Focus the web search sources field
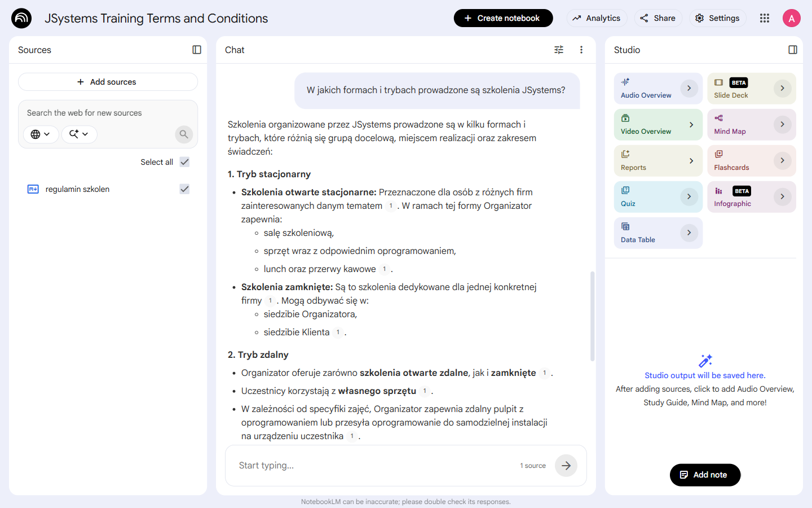The width and height of the screenshot is (812, 508). (108, 113)
